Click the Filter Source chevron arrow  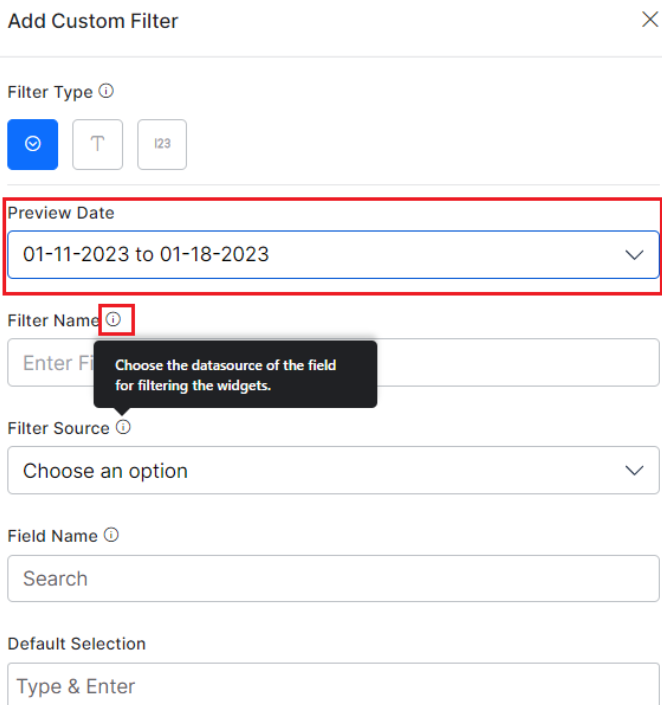coord(634,470)
